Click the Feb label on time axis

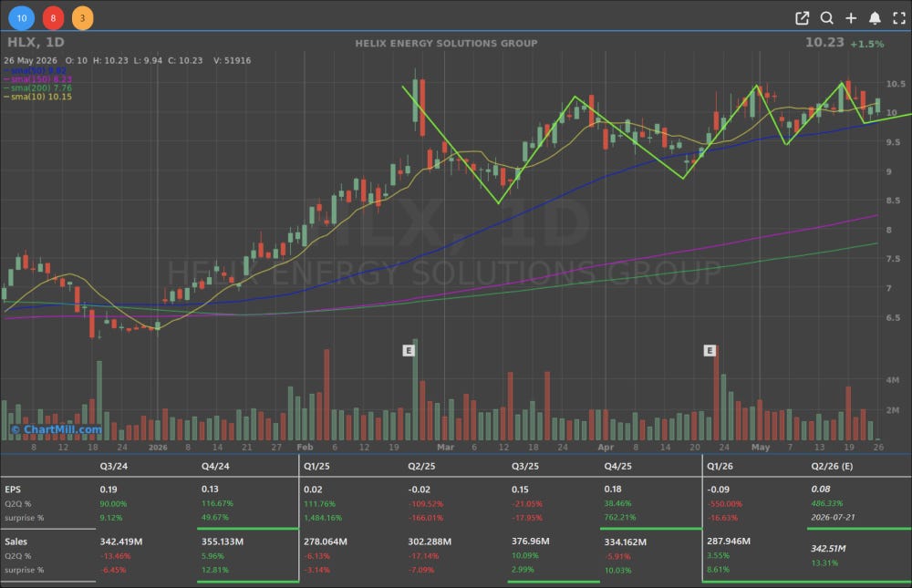pos(305,448)
